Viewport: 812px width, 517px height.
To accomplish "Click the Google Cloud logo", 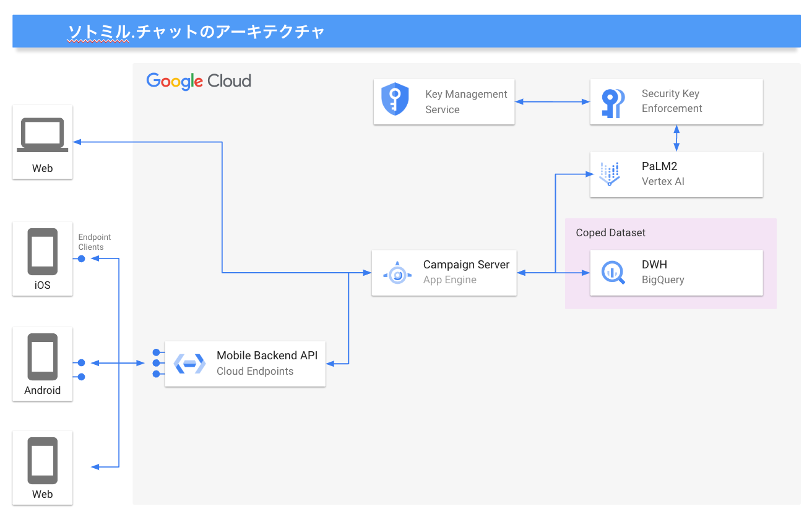I will (199, 81).
